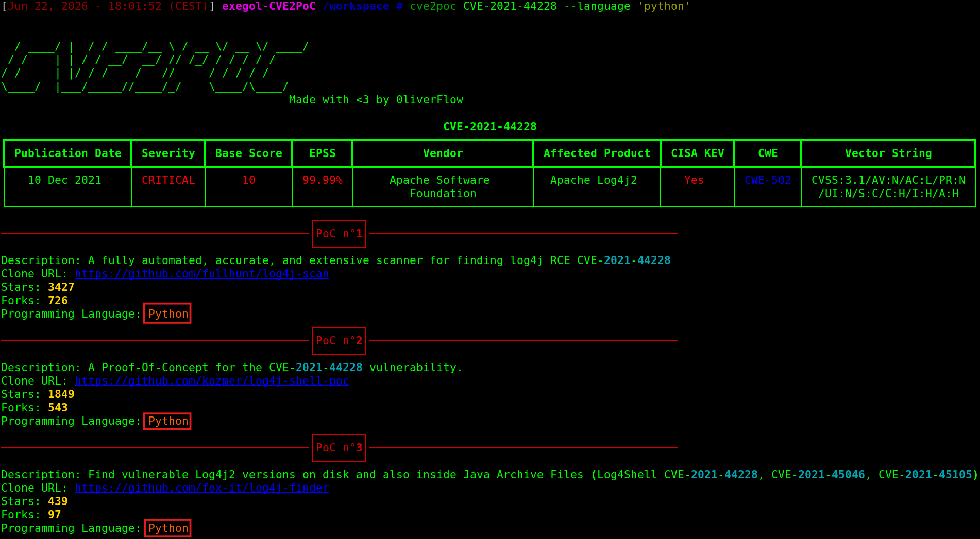The height and width of the screenshot is (539, 980).
Task: Click the CVSS:3.1 vector string cell
Action: pyautogui.click(x=888, y=187)
